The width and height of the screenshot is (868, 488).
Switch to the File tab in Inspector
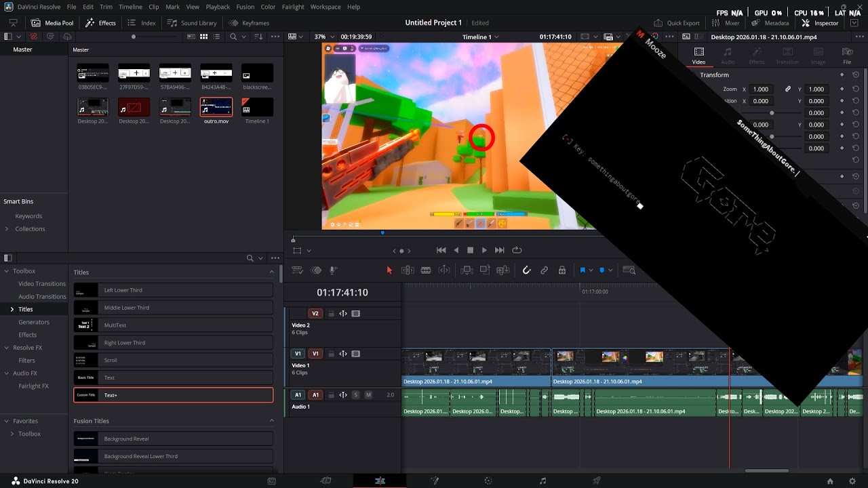tap(847, 56)
